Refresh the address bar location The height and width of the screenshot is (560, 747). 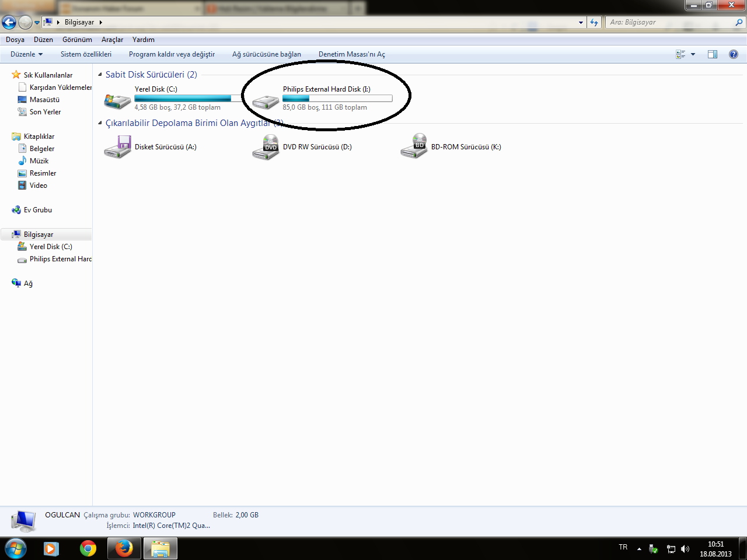pos(594,22)
